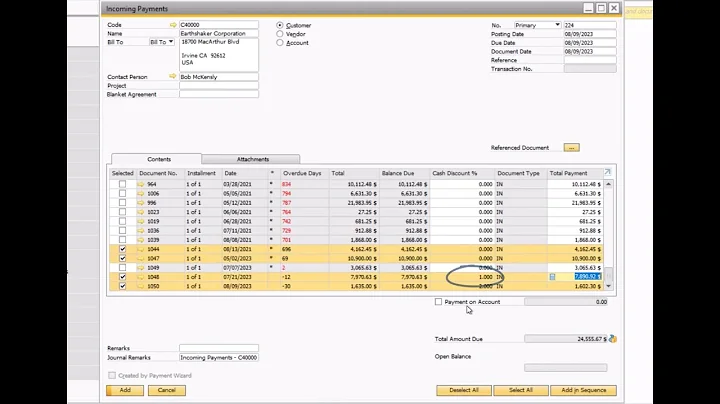Switch to the Attachments tab
720x404 pixels.
tap(253, 159)
